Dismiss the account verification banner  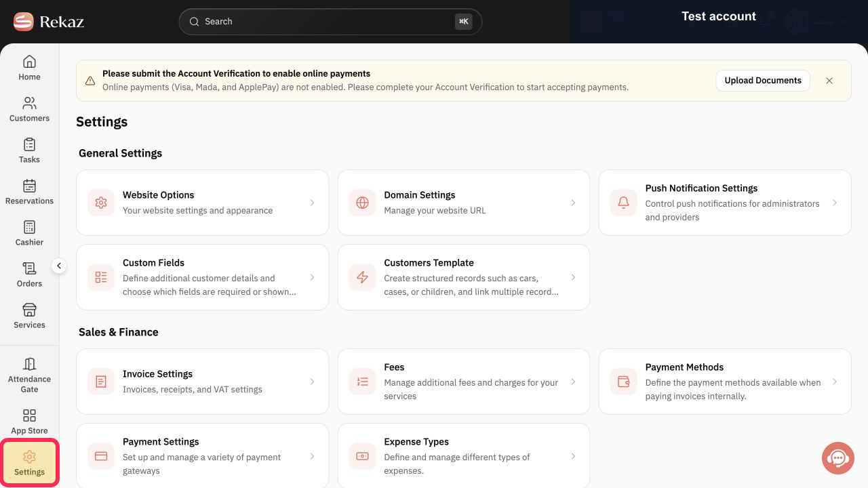(x=829, y=81)
